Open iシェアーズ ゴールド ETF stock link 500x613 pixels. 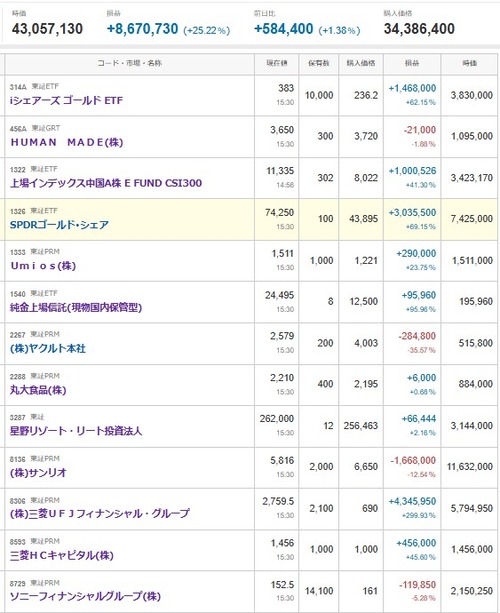coord(66,101)
